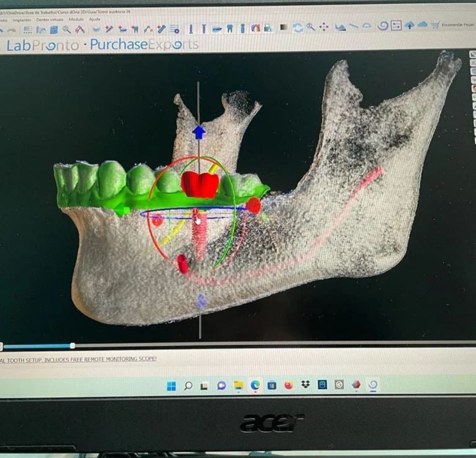The width and height of the screenshot is (476, 458).
Task: Click the Windows Start button
Action: [171, 386]
